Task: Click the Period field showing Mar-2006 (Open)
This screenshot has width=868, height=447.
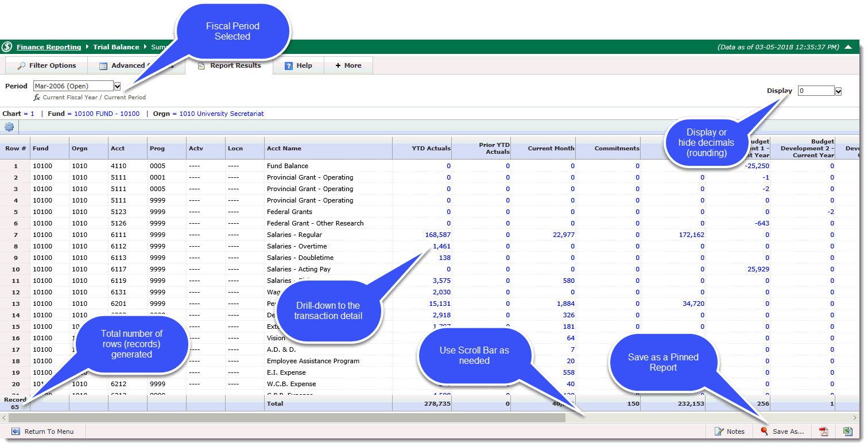Action: [73, 86]
